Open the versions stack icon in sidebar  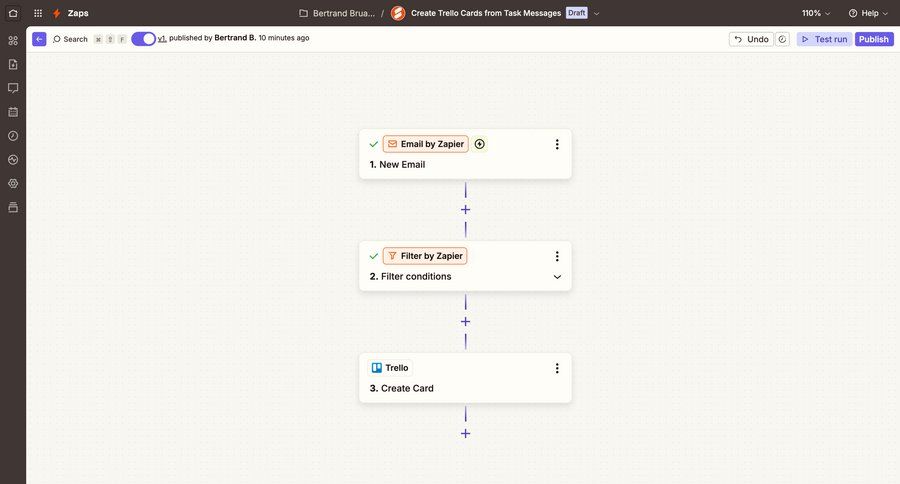click(x=13, y=207)
